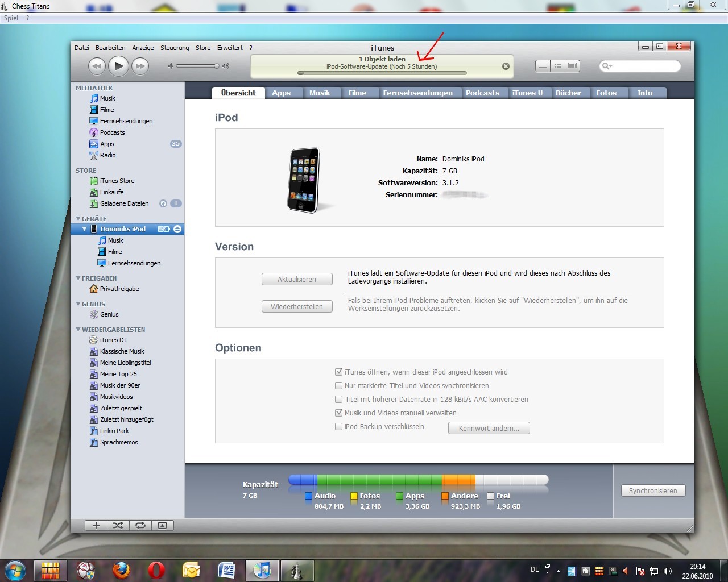The height and width of the screenshot is (582, 728).
Task: Click the Aktualisieren button
Action: [x=297, y=279]
